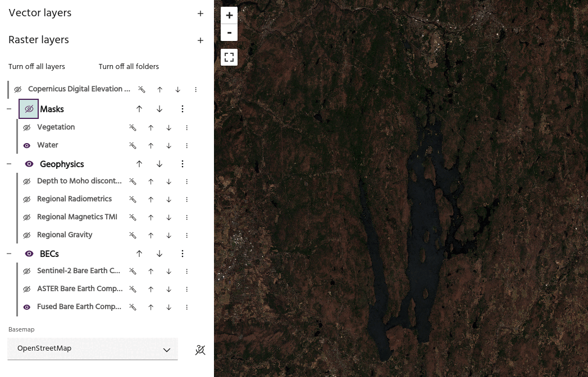Viewport: 588px width, 377px height.
Task: Open style wand for Regional Radiometrics
Action: pyautogui.click(x=133, y=199)
